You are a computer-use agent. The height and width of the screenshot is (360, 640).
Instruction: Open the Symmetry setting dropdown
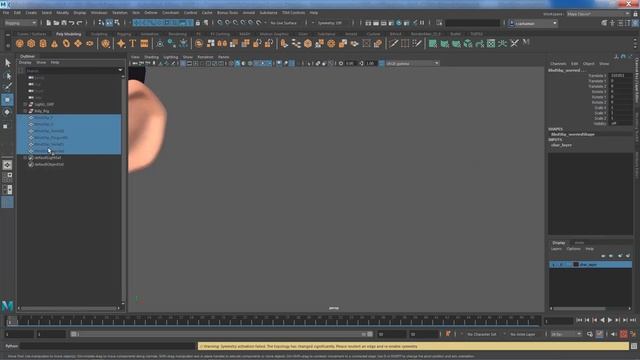(x=331, y=23)
